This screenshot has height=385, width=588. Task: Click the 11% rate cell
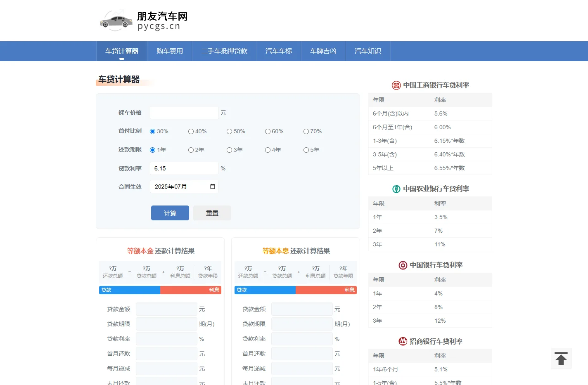440,244
